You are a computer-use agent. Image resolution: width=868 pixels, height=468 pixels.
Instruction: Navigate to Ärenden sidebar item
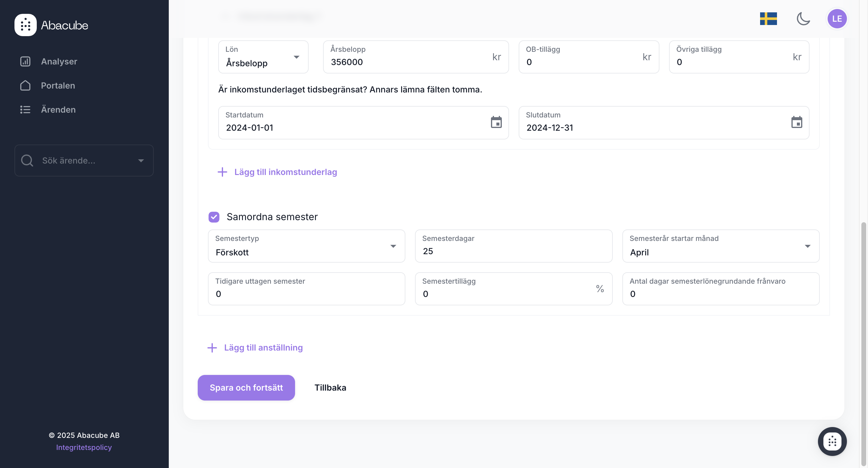[x=58, y=109]
